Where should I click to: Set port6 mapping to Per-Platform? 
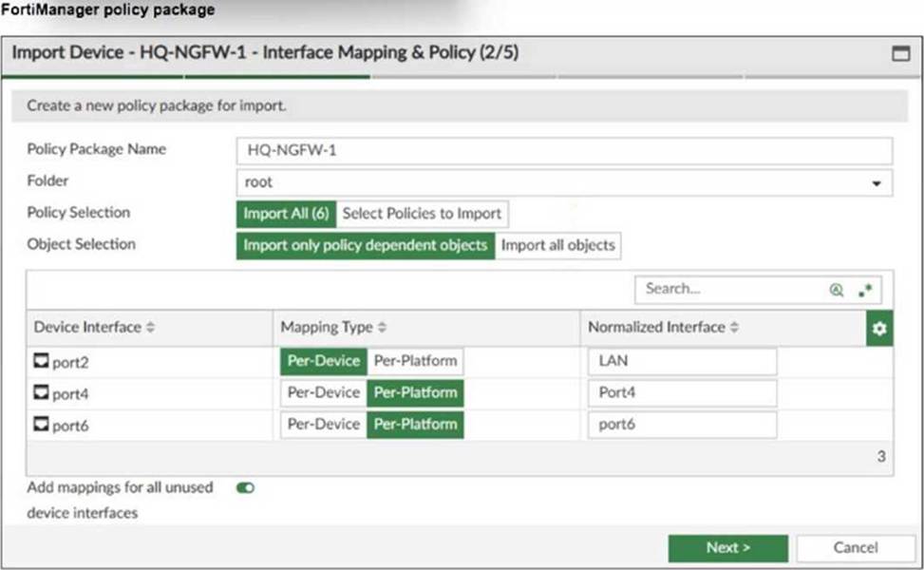(415, 425)
